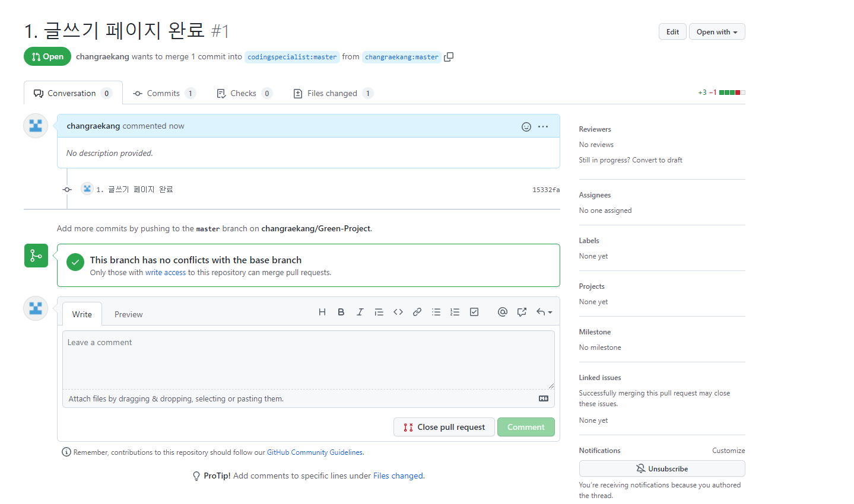
Task: Add a reaction with the smiley icon
Action: [x=526, y=126]
